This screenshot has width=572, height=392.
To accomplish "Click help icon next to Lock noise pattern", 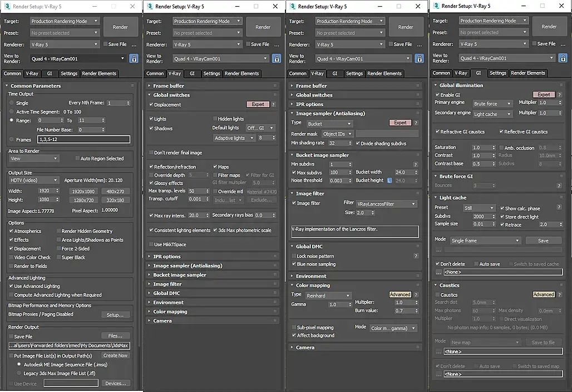I will 416,256.
